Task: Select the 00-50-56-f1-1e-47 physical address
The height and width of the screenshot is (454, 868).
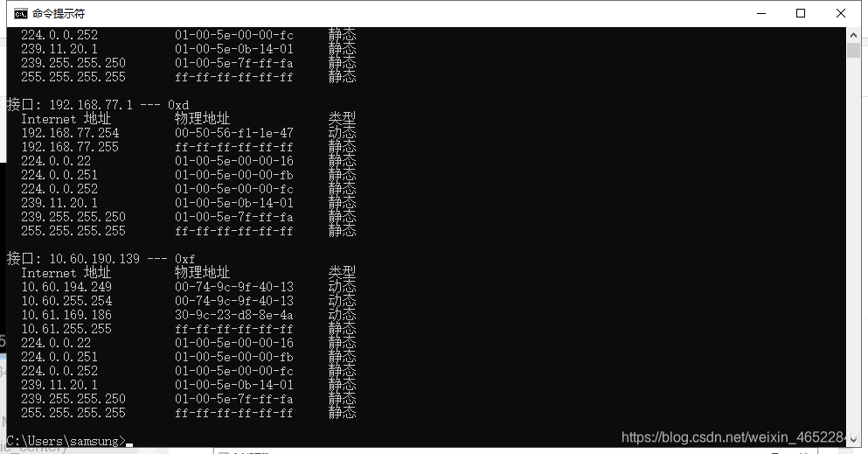Action: tap(234, 133)
